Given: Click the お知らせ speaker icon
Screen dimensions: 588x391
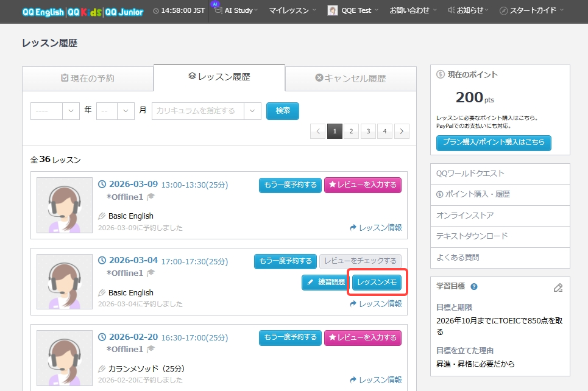Looking at the screenshot, I should pos(452,10).
